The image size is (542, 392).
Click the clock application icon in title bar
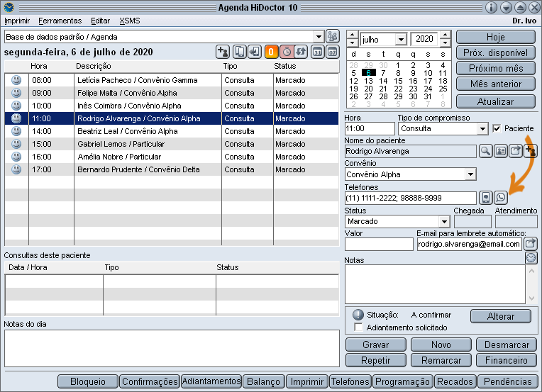[9, 7]
